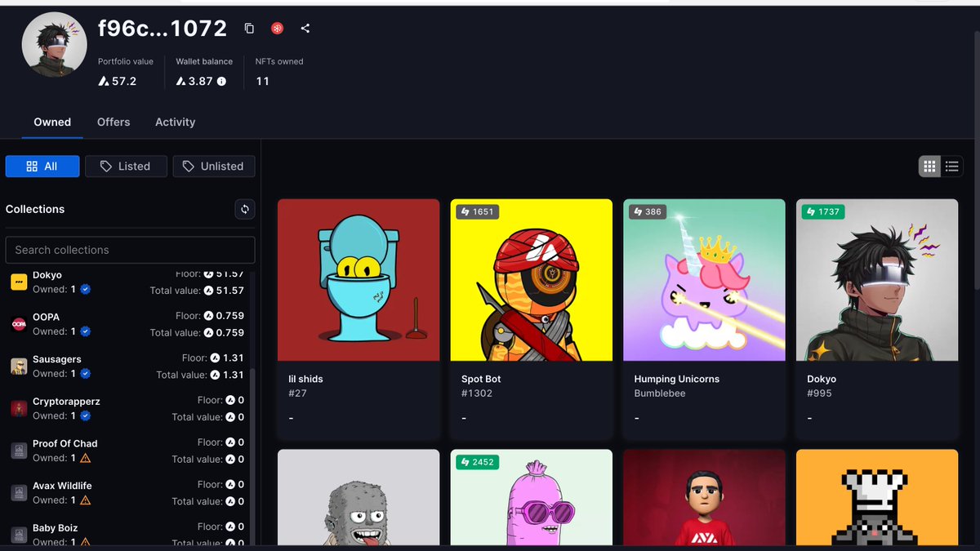Image resolution: width=980 pixels, height=551 pixels.
Task: Switch to list view layout
Action: pyautogui.click(x=951, y=167)
